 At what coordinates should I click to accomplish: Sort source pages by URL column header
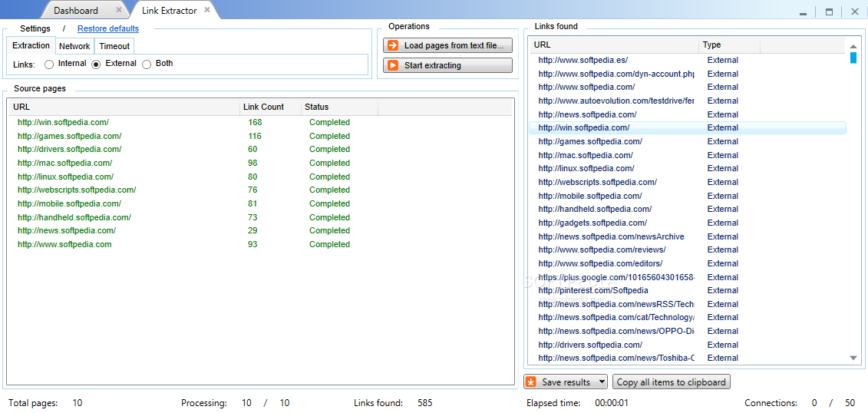pyautogui.click(x=124, y=107)
